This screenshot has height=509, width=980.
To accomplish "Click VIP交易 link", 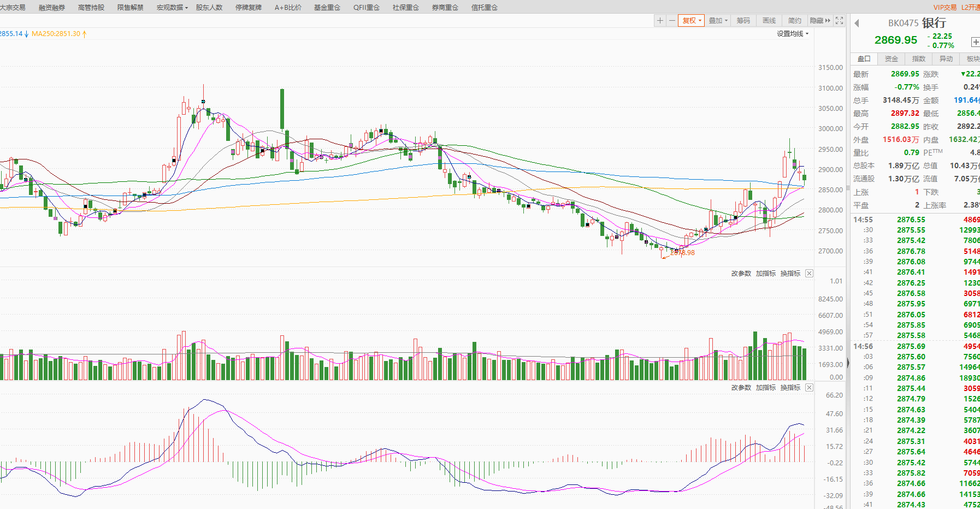I will point(945,7).
